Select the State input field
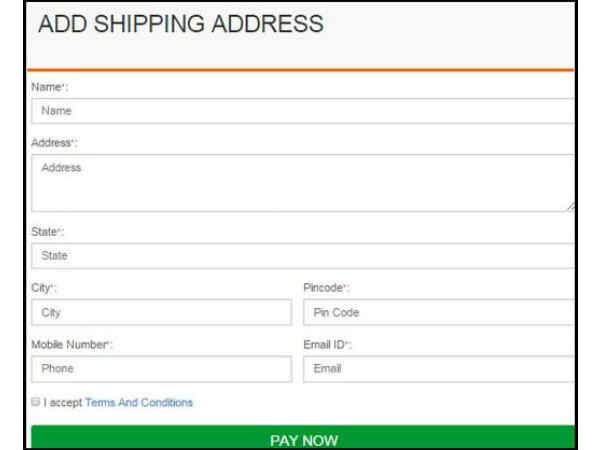 [303, 256]
